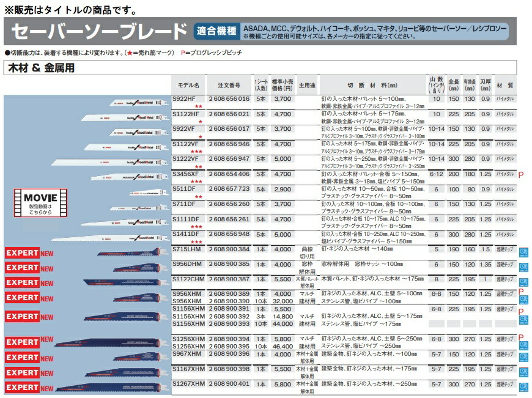Click the 注文番号 column header
Screen dimensions: 532x398
coord(229,86)
